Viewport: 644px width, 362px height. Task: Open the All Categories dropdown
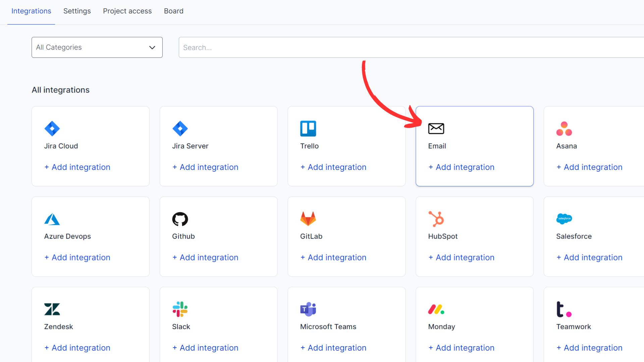click(97, 47)
